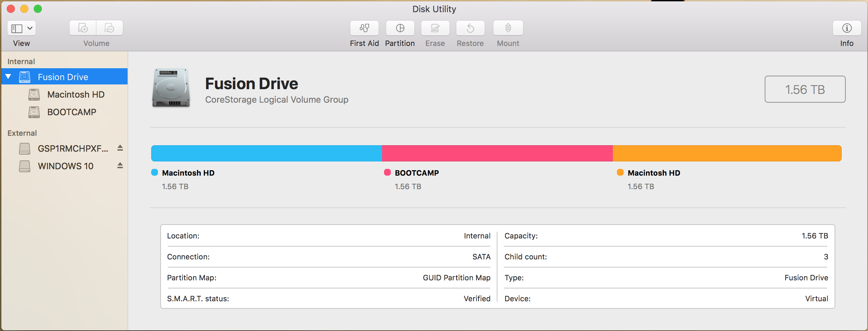Click the Mount toolbar icon
This screenshot has height=331, width=868.
[508, 28]
